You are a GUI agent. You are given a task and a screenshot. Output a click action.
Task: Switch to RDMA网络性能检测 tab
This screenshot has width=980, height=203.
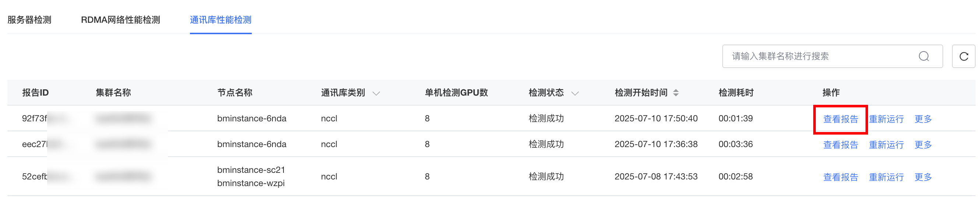(x=120, y=20)
